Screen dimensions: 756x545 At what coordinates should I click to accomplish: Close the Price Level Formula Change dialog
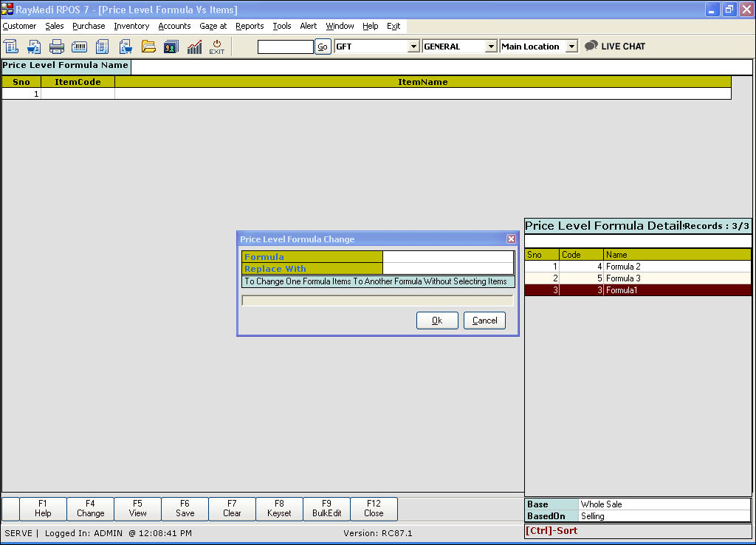point(511,239)
